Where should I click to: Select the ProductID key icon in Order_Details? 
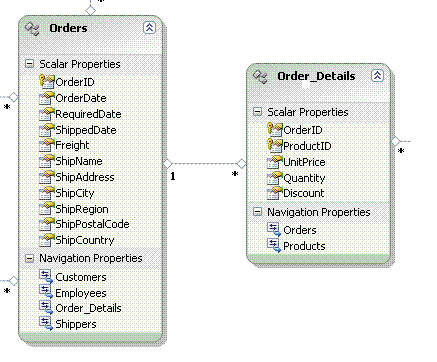click(x=274, y=145)
